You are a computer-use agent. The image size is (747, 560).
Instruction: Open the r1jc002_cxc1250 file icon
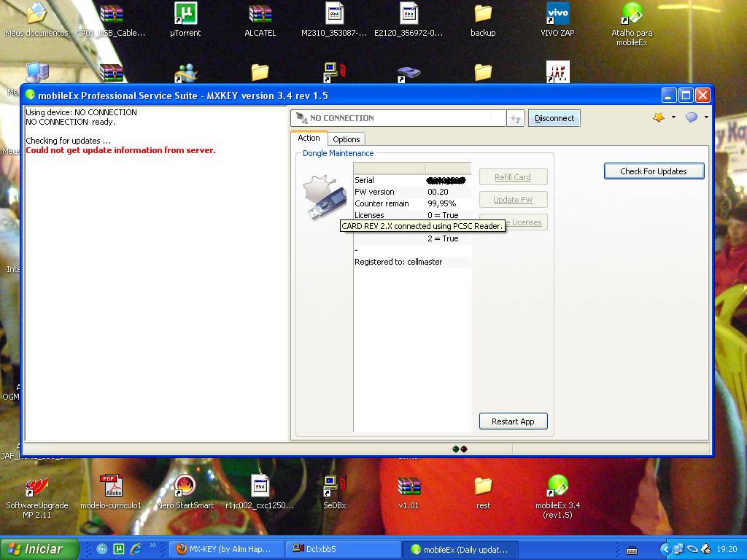pyautogui.click(x=260, y=492)
